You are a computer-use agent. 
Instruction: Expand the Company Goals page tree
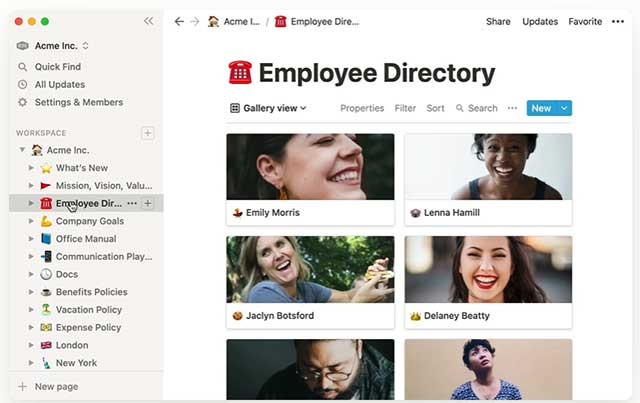(x=31, y=221)
